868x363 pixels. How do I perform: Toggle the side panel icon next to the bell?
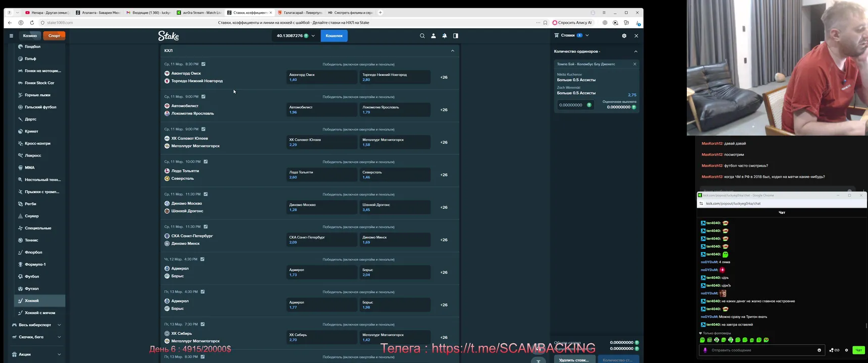(456, 36)
